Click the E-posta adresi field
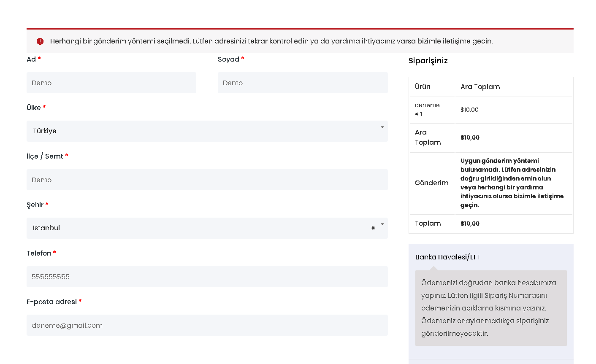Image resolution: width=596 pixels, height=364 pixels. click(x=207, y=325)
